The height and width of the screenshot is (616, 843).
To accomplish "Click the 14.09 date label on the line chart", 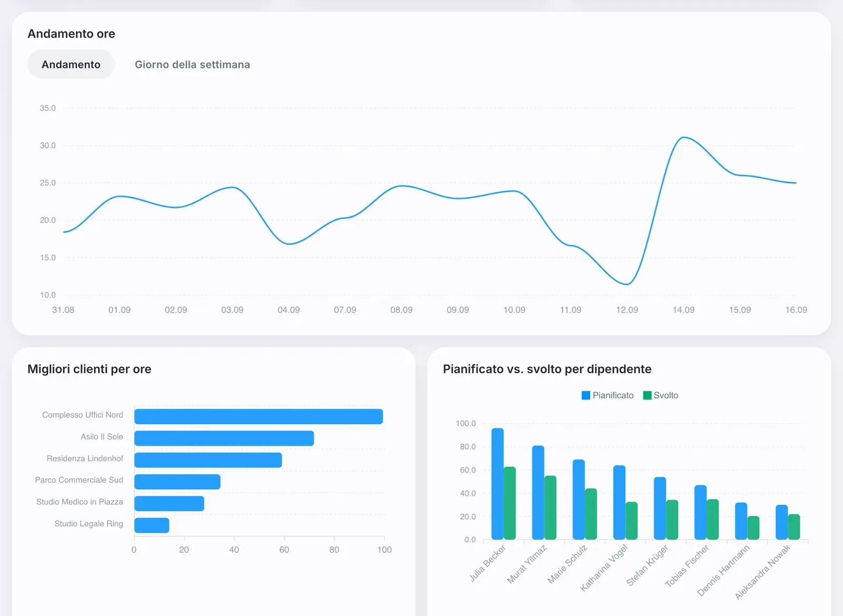I will tap(683, 310).
